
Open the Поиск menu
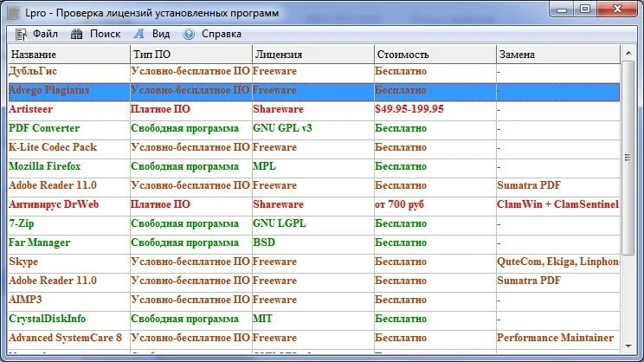(105, 34)
